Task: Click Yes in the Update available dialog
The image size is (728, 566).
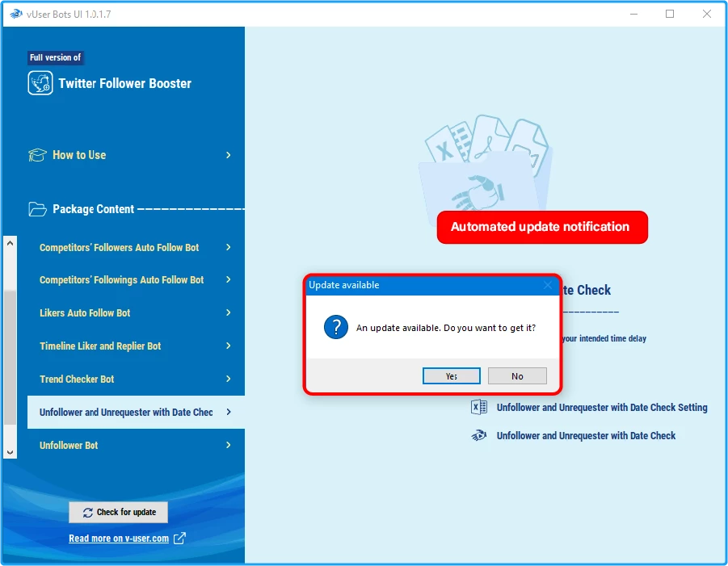Action: (x=452, y=375)
